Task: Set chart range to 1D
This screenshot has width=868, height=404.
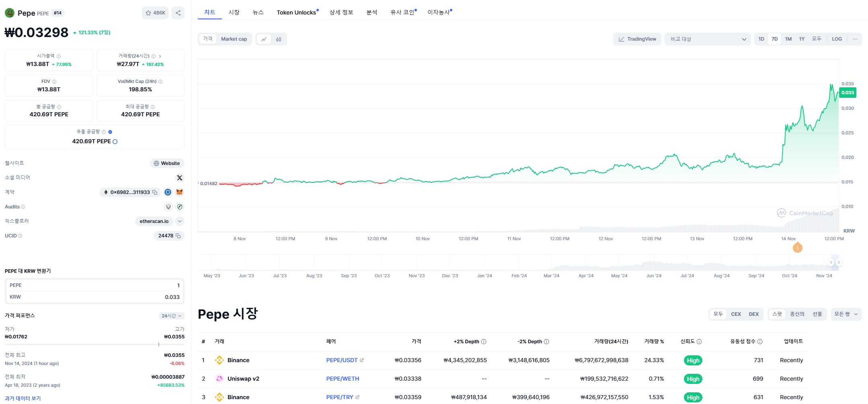Action: (x=761, y=39)
